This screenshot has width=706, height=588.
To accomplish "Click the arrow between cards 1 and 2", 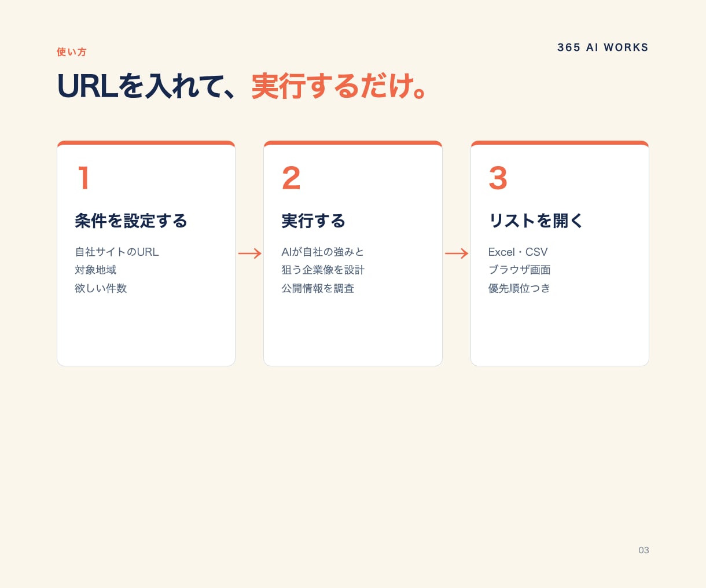I will point(250,253).
